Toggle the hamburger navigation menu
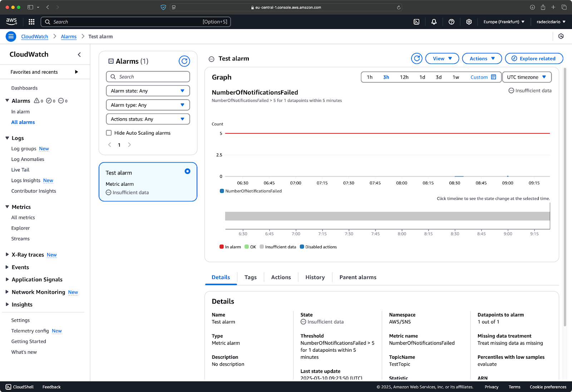This screenshot has width=572, height=392. pos(11,36)
